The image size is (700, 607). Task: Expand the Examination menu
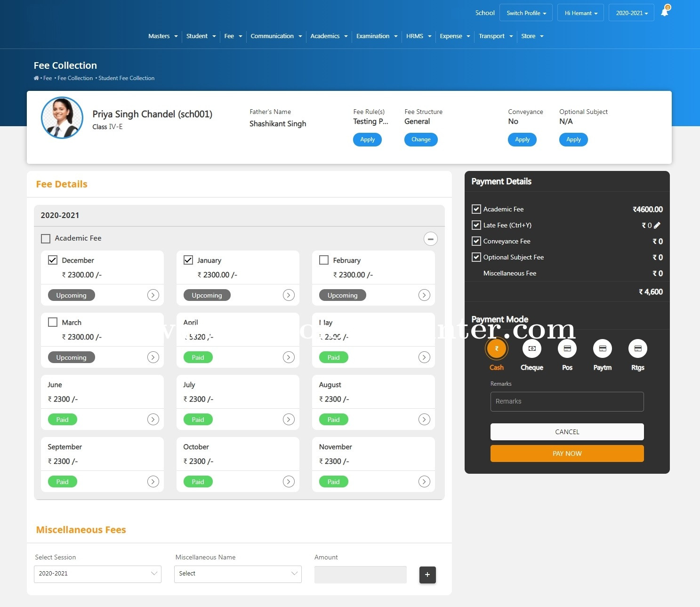point(377,36)
